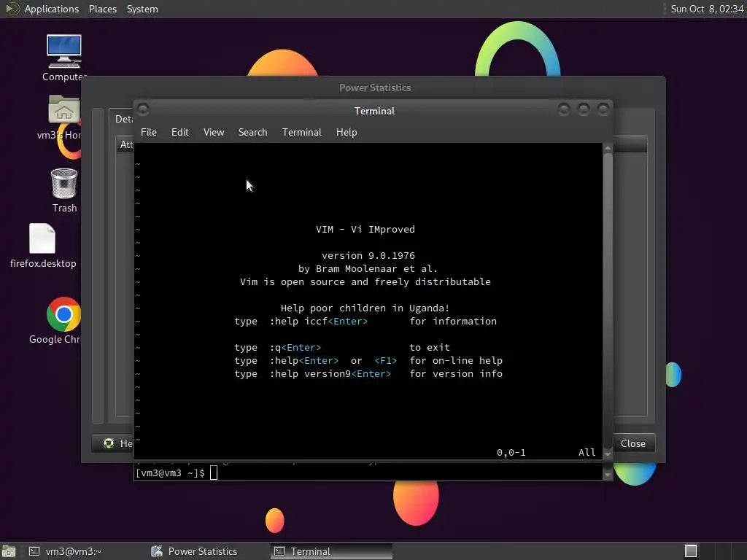Click the ':q<Enter>' text in Vim

pos(295,348)
